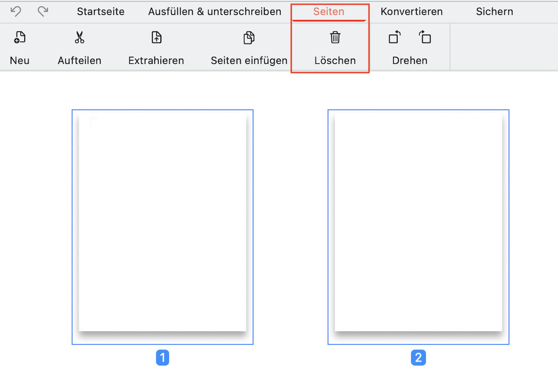Open the Startseite tab

tap(100, 12)
